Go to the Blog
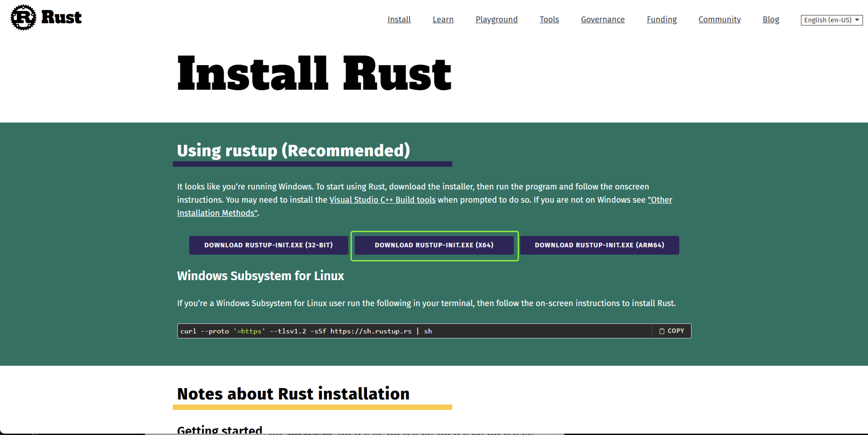The width and height of the screenshot is (868, 435). pos(771,20)
